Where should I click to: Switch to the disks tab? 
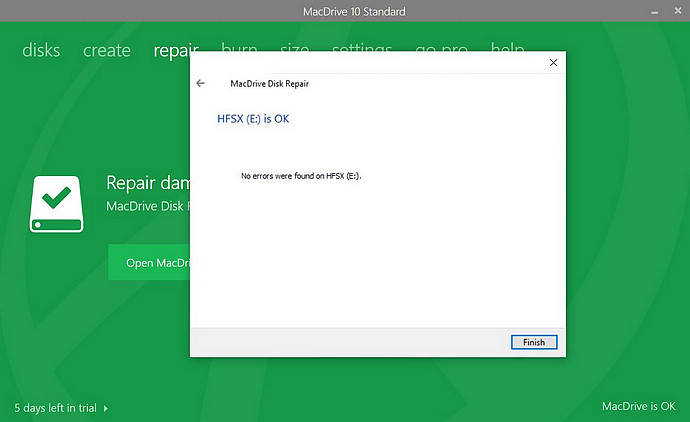pyautogui.click(x=41, y=50)
